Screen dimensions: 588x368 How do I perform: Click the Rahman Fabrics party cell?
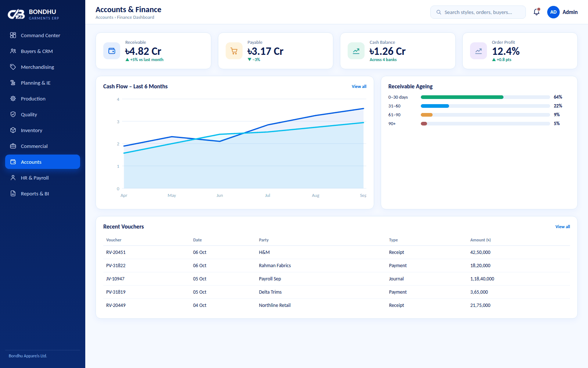(x=275, y=266)
